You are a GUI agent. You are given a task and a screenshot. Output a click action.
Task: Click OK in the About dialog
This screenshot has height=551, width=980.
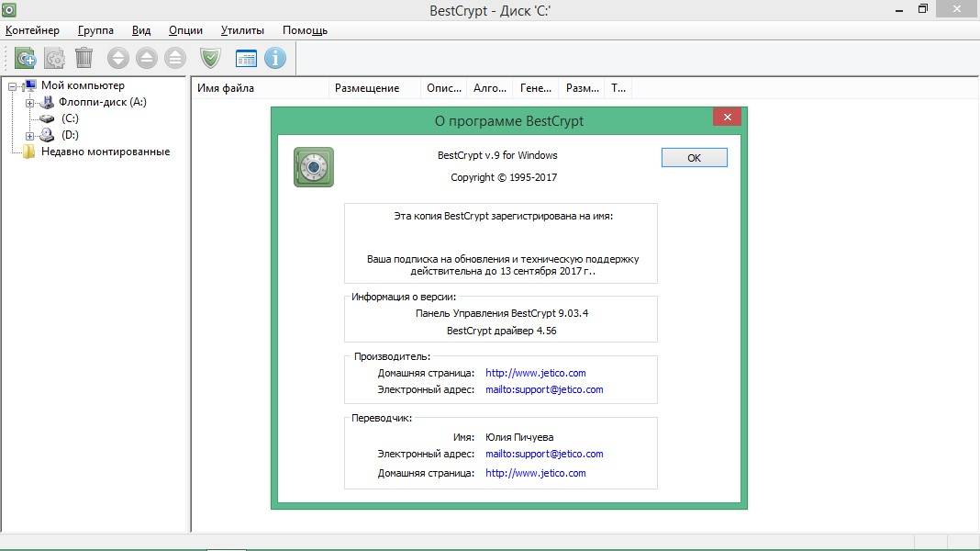coord(695,158)
